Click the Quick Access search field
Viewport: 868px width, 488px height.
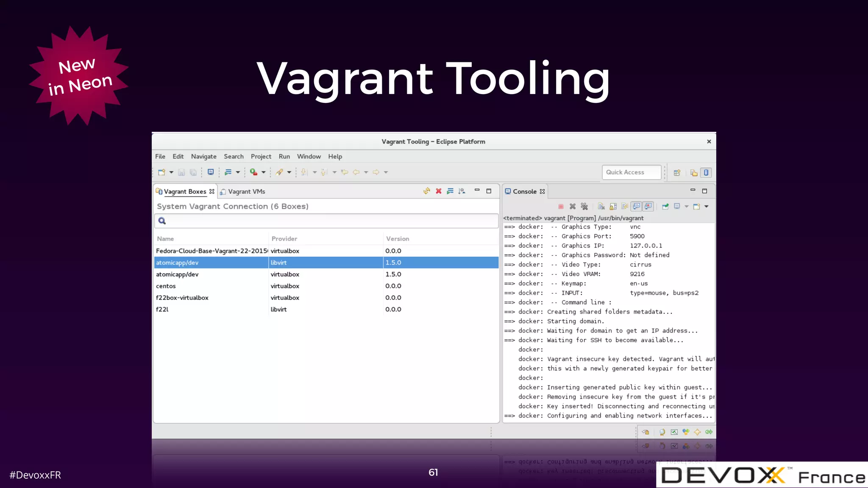(631, 172)
